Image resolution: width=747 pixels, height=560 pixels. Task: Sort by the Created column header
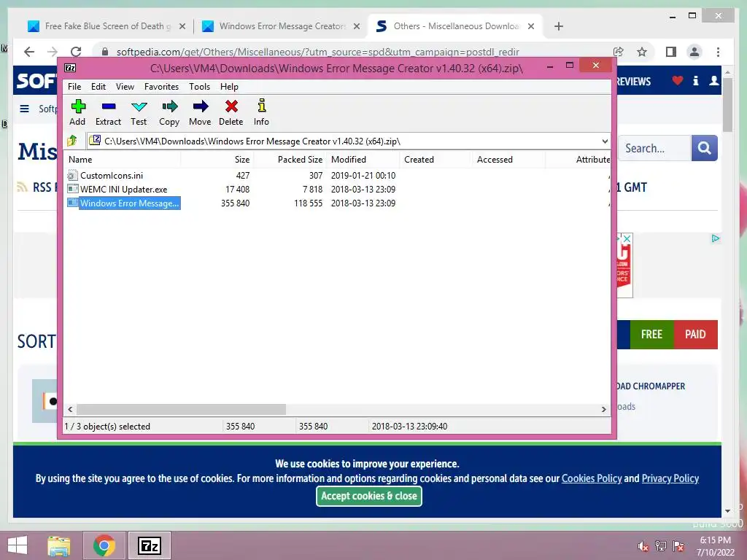436,160
